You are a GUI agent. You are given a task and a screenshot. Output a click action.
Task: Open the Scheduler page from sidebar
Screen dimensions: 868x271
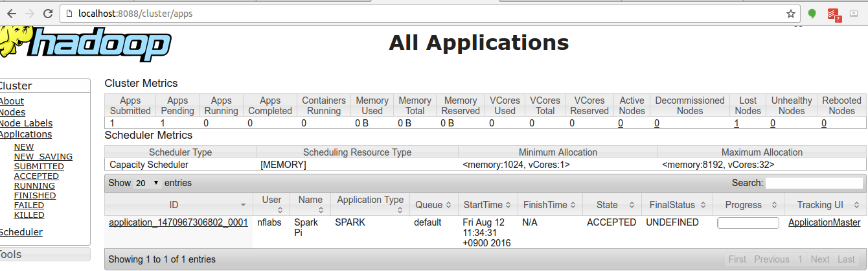(21, 232)
